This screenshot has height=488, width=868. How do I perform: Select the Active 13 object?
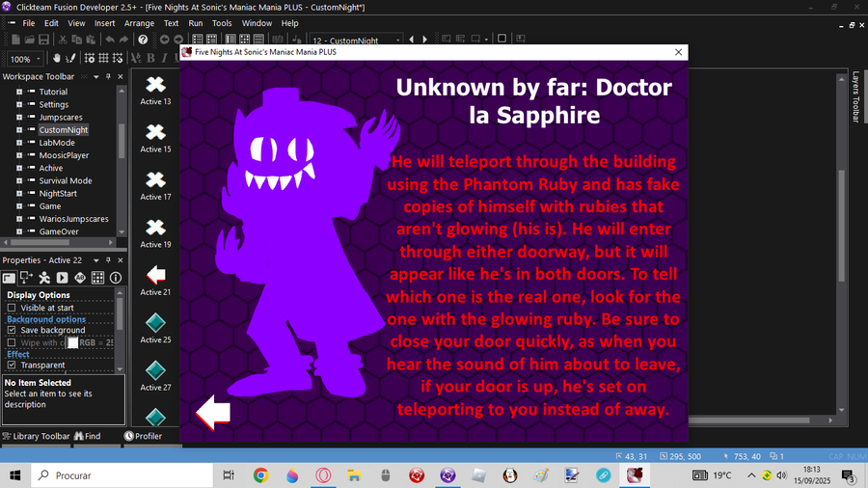click(155, 91)
